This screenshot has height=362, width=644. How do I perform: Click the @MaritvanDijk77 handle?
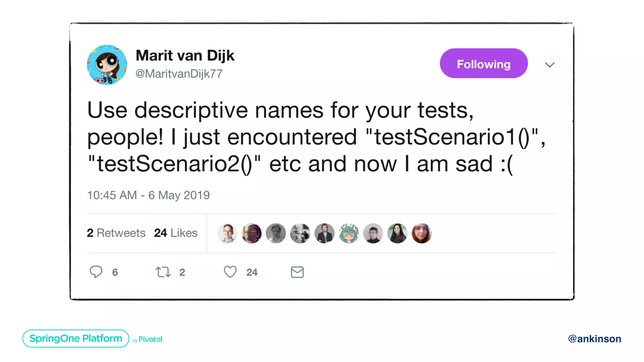[179, 74]
